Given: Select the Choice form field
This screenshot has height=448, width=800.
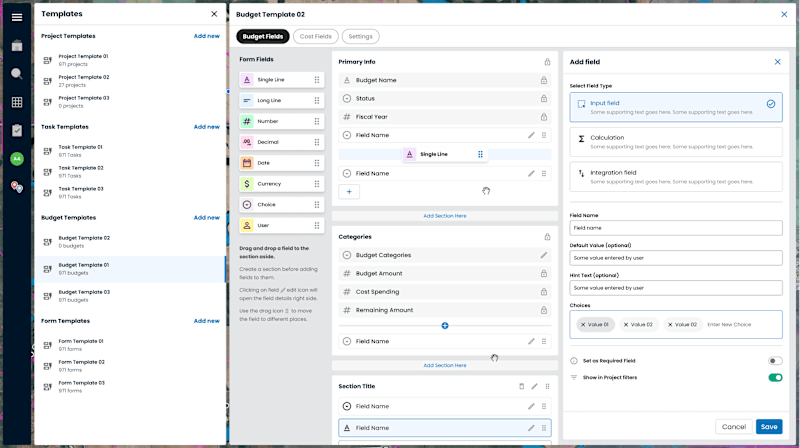Looking at the screenshot, I should 282,205.
